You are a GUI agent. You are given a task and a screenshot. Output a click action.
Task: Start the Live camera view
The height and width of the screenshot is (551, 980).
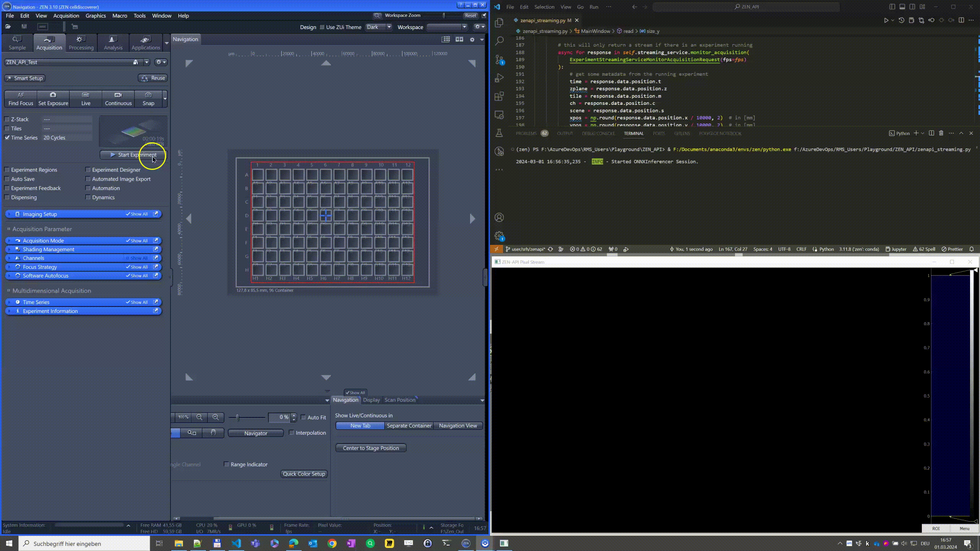click(86, 98)
